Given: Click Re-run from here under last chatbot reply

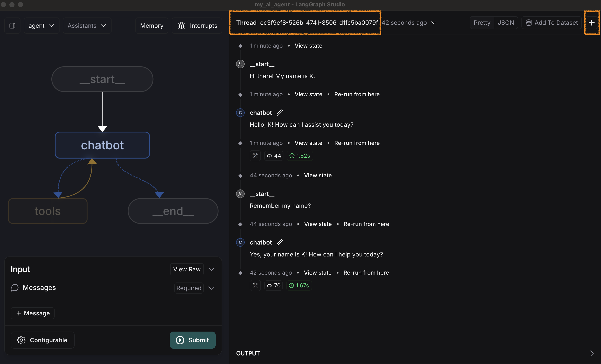Looking at the screenshot, I should click(x=366, y=272).
